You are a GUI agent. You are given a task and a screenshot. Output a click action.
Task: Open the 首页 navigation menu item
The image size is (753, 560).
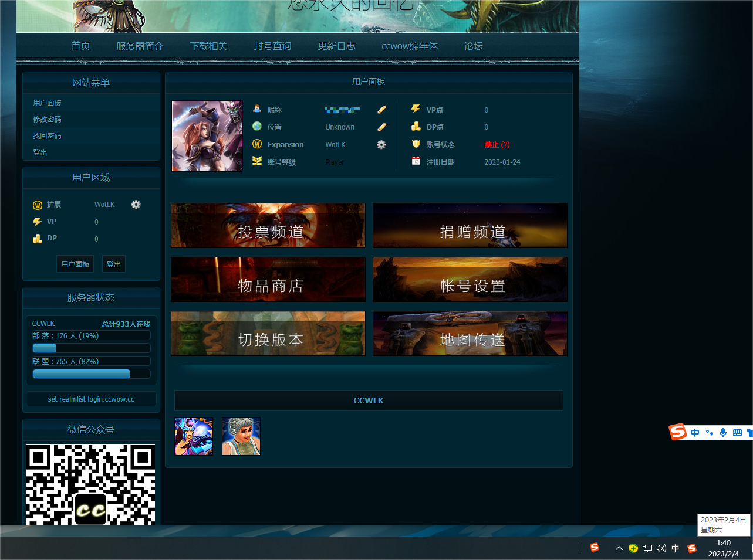[x=80, y=46]
